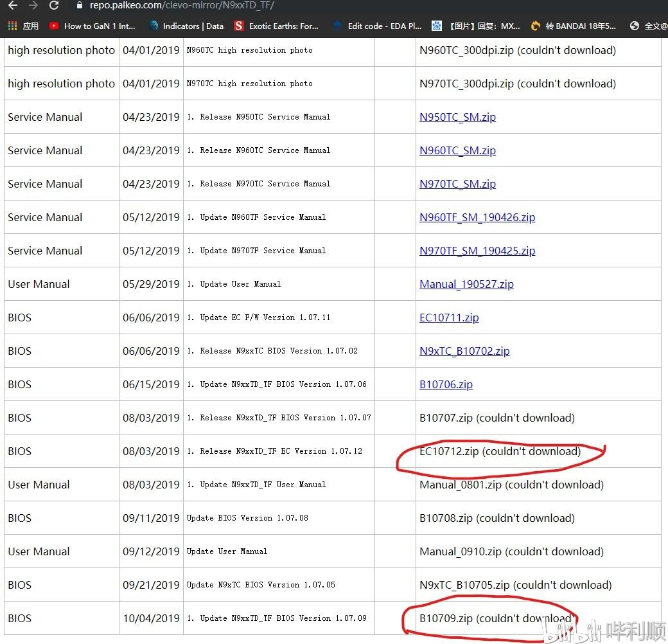Viewport: 668px width, 644px height.
Task: Select text EC10712.zip (couldn't download)
Action: tap(500, 451)
